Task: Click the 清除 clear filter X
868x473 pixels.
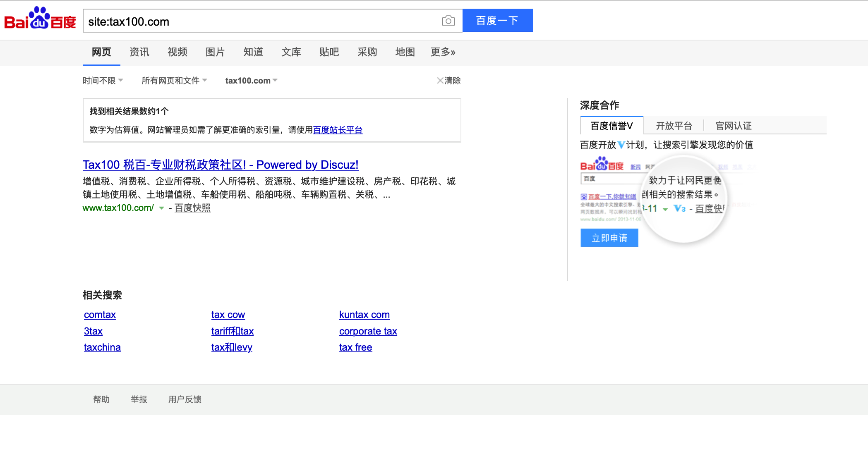Action: tap(449, 81)
